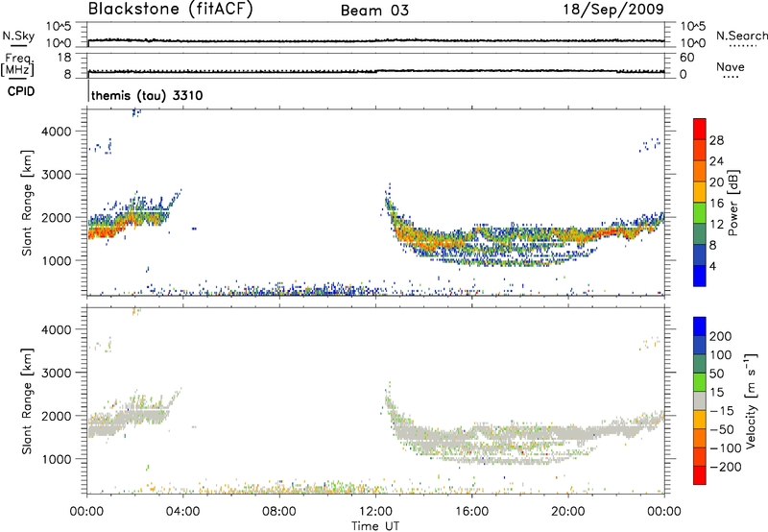Click the '24' tick on the power colorbar
768x532 pixels.
[x=716, y=161]
